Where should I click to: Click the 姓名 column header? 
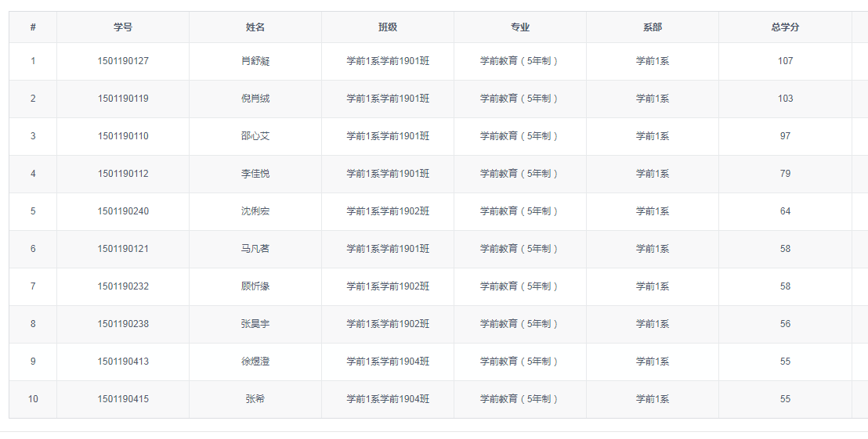coord(255,27)
